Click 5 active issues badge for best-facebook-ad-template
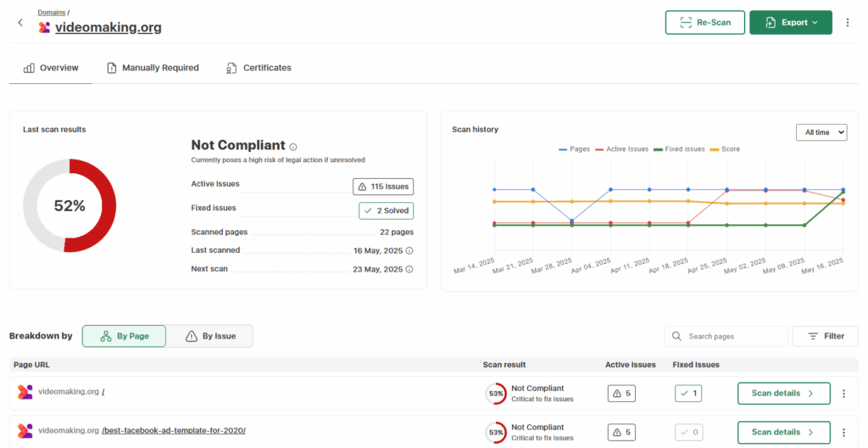This screenshot has height=448, width=868. pyautogui.click(x=621, y=432)
